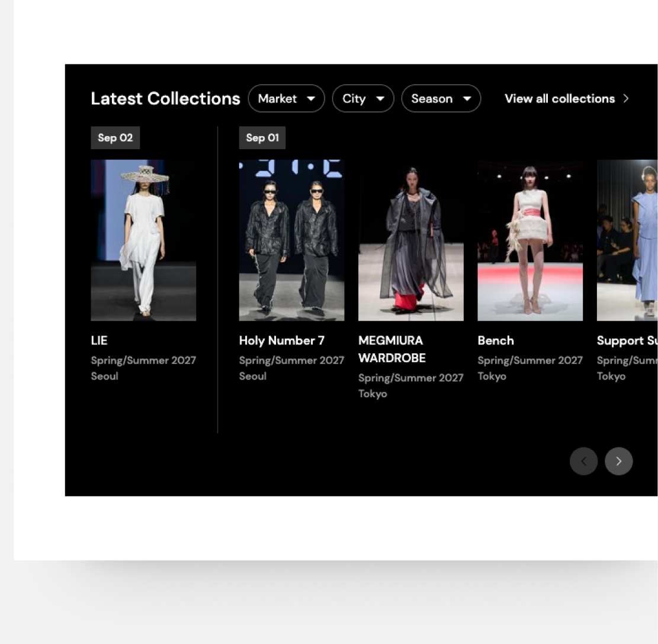Select the LIE collection title

pyautogui.click(x=99, y=340)
